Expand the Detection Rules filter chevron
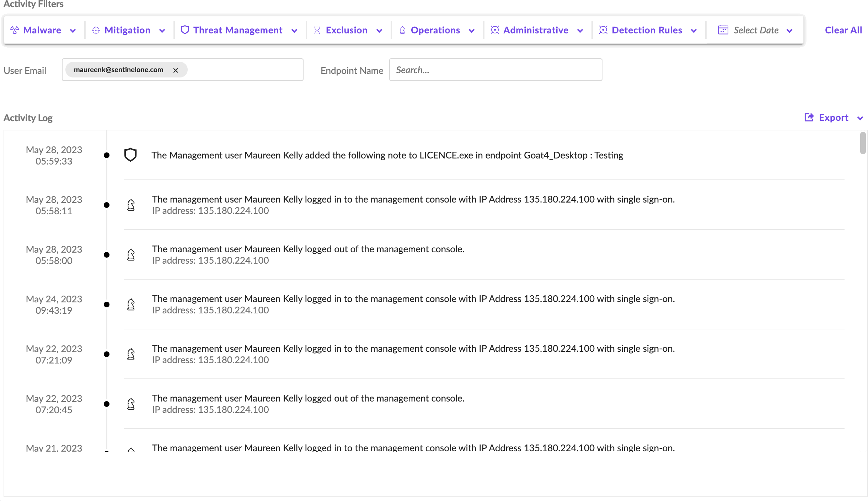 coord(694,31)
